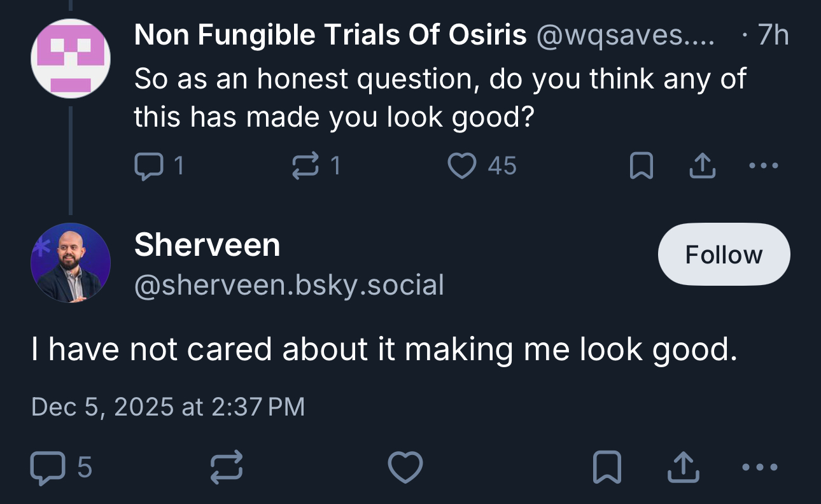821x504 pixels.
Task: Open more options for Sherveen's post
Action: click(760, 468)
